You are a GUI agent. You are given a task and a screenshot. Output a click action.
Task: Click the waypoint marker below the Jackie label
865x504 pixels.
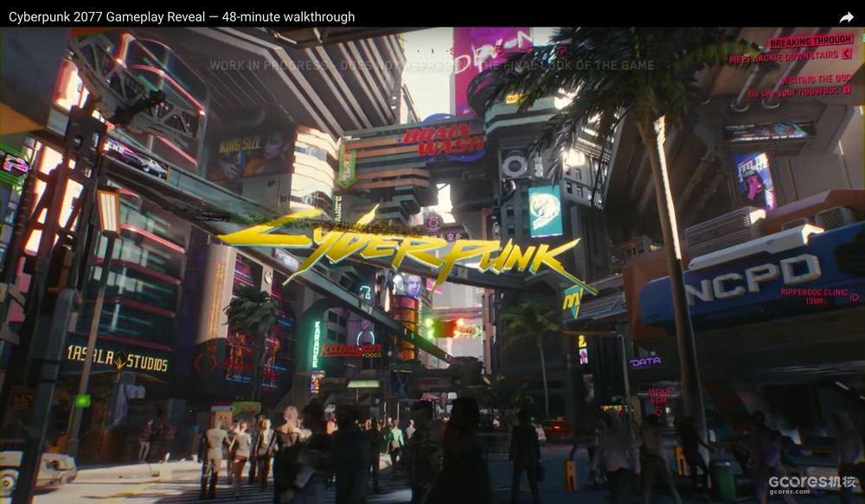(658, 411)
